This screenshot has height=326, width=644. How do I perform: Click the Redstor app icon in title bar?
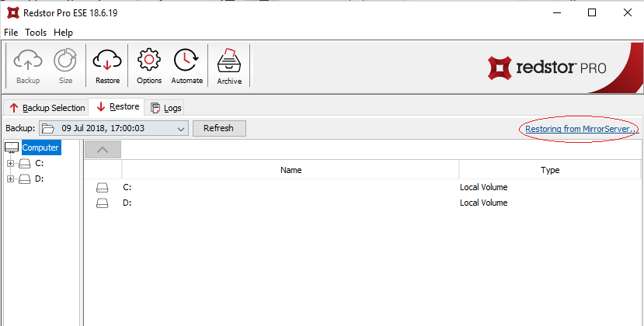point(13,12)
